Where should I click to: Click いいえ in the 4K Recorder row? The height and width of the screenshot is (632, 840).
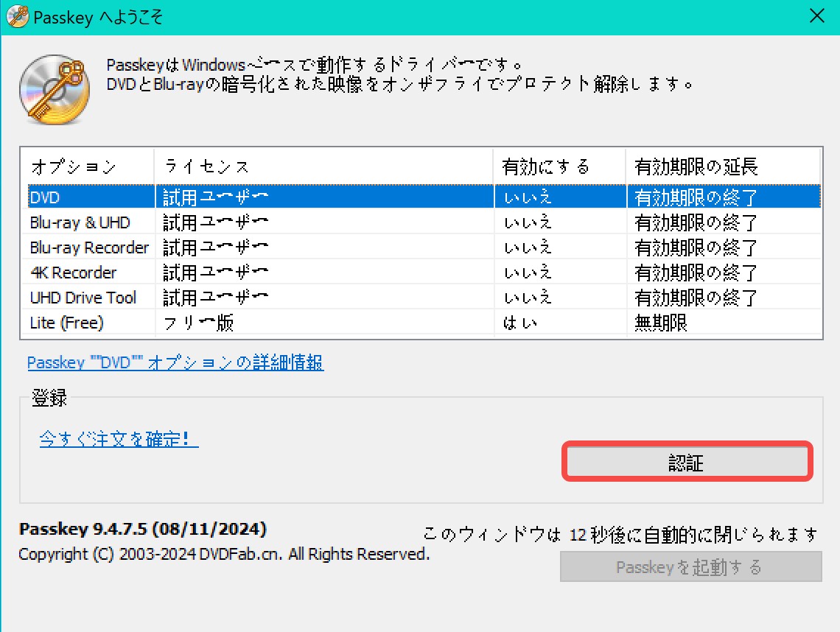click(528, 273)
